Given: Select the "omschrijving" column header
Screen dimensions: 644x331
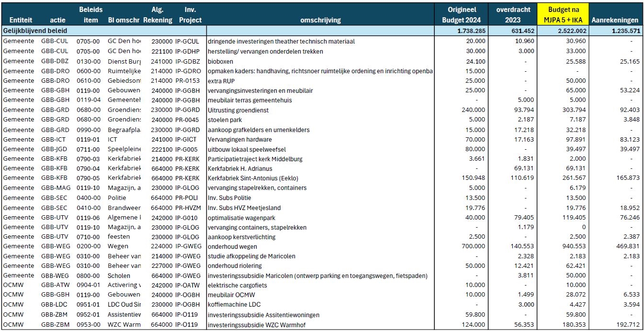Looking at the screenshot, I should [320, 20].
